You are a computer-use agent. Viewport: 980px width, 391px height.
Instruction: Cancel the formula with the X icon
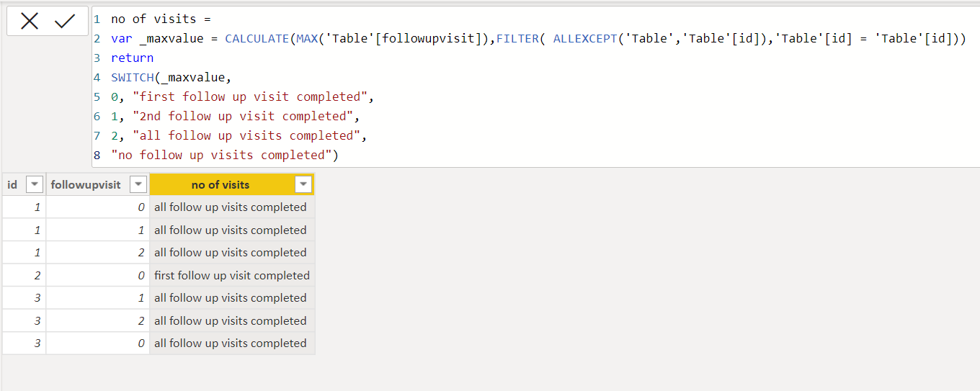pos(30,22)
